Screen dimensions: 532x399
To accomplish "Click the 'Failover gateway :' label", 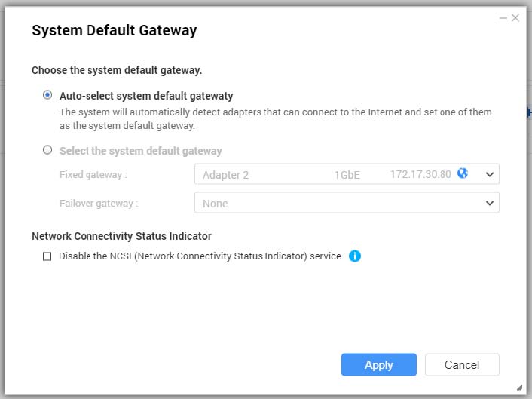I will click(x=99, y=204).
